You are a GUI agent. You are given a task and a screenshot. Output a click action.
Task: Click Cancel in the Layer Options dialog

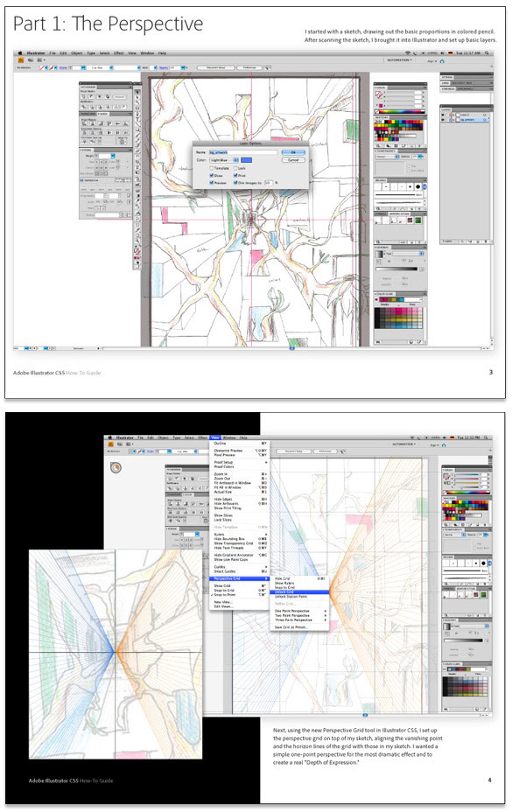293,160
